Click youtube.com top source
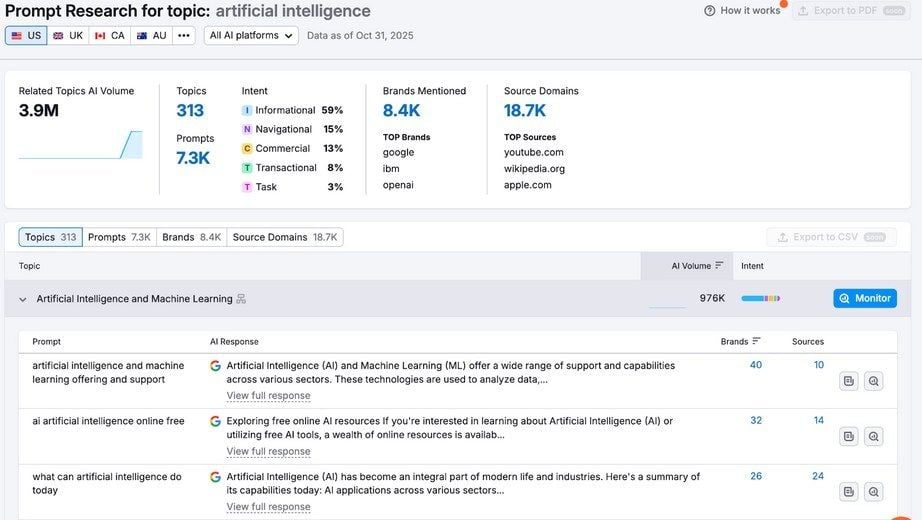Image resolution: width=922 pixels, height=520 pixels. [533, 152]
